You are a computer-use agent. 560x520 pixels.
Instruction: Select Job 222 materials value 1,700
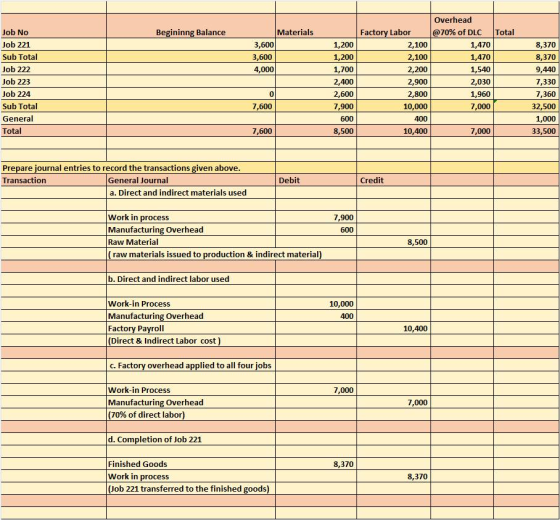tap(316, 69)
